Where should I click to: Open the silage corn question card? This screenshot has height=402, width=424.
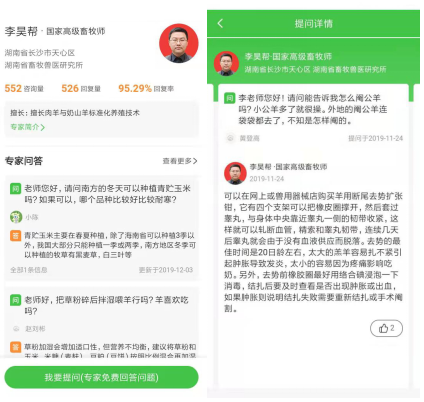click(x=101, y=228)
